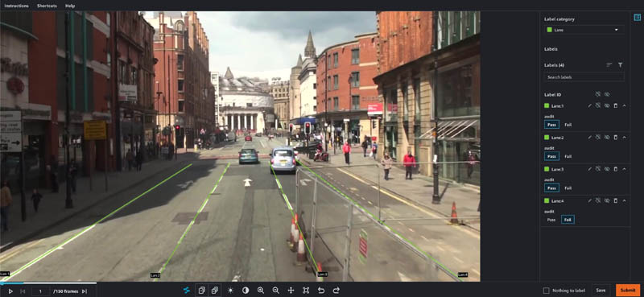
Task: Click the zoom in magnifier icon
Action: pyautogui.click(x=260, y=291)
